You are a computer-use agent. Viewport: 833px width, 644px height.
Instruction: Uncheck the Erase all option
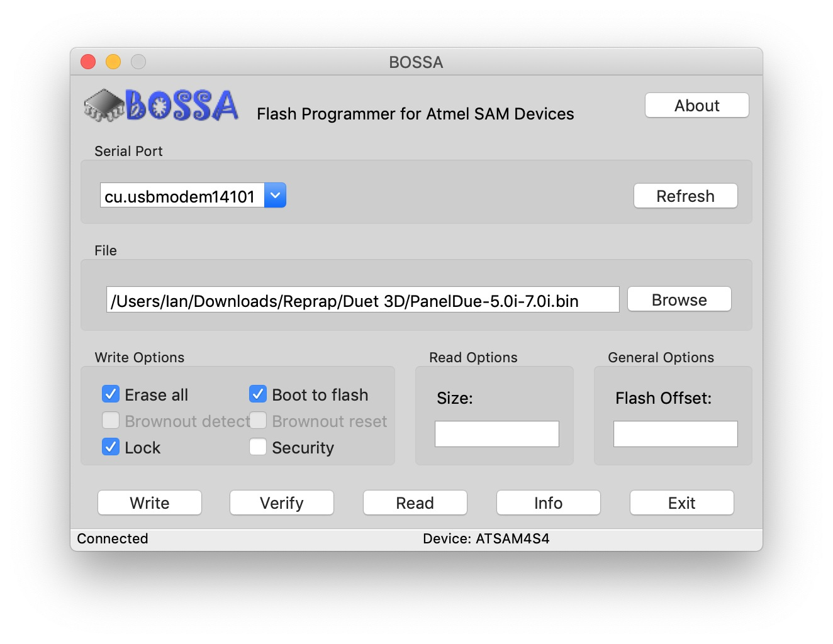tap(111, 394)
